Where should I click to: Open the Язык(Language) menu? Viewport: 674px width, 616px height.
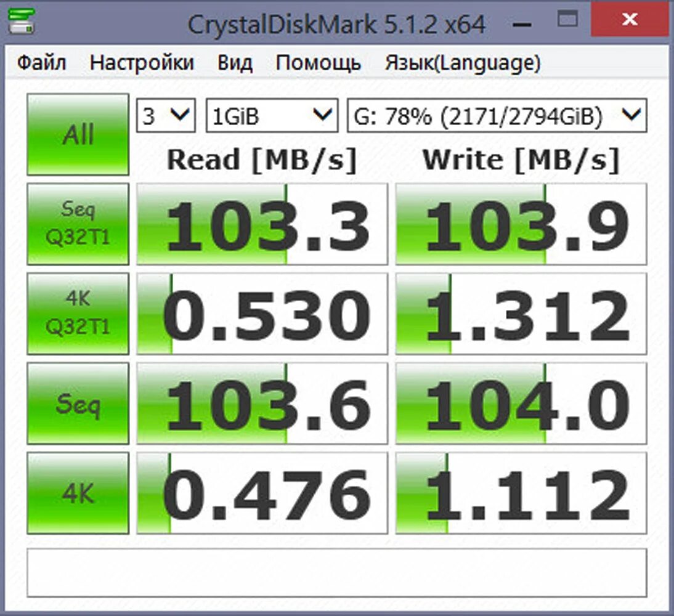tap(463, 63)
